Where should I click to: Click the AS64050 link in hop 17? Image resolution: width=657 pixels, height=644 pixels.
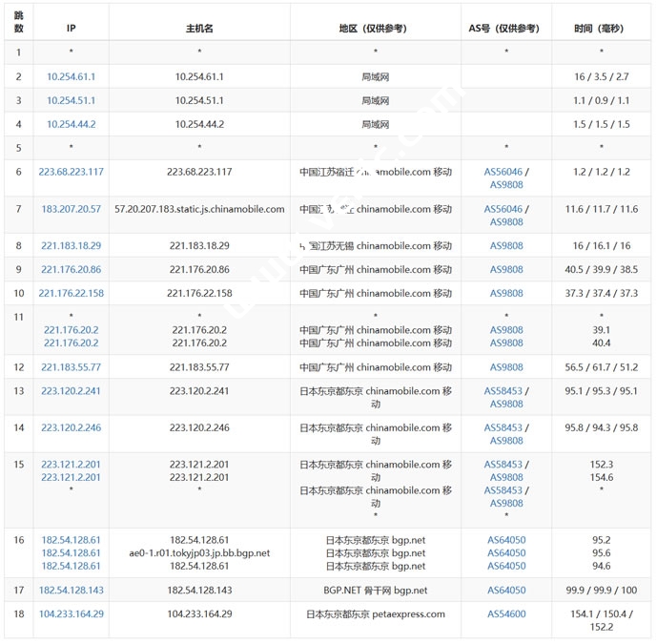[505, 591]
